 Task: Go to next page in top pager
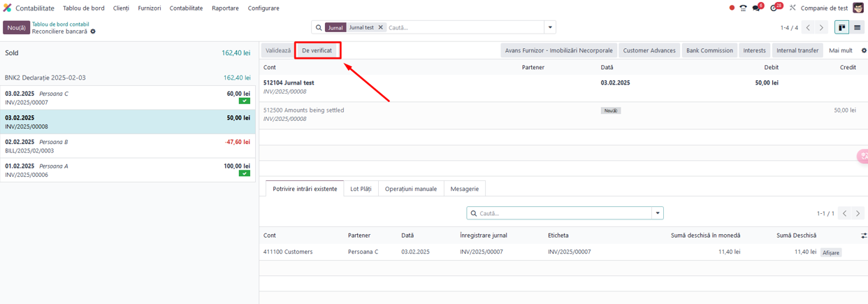822,28
